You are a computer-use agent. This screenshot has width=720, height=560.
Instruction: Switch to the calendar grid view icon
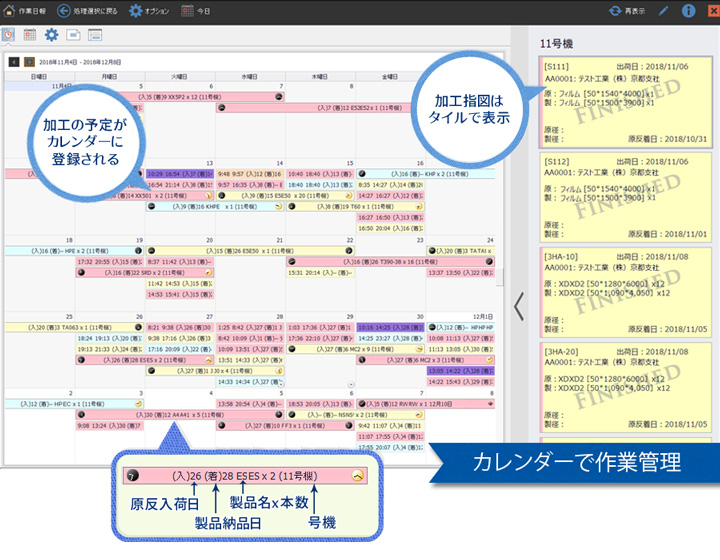point(30,35)
